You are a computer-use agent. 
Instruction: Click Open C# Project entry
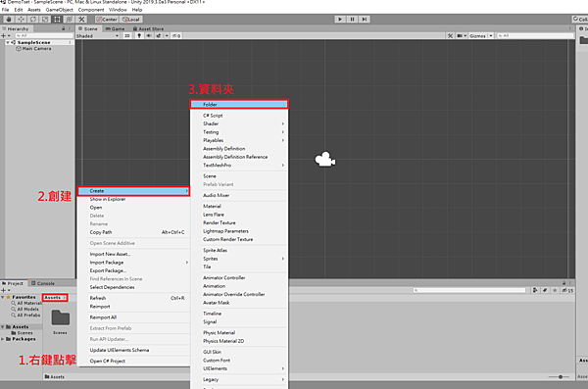point(133,361)
